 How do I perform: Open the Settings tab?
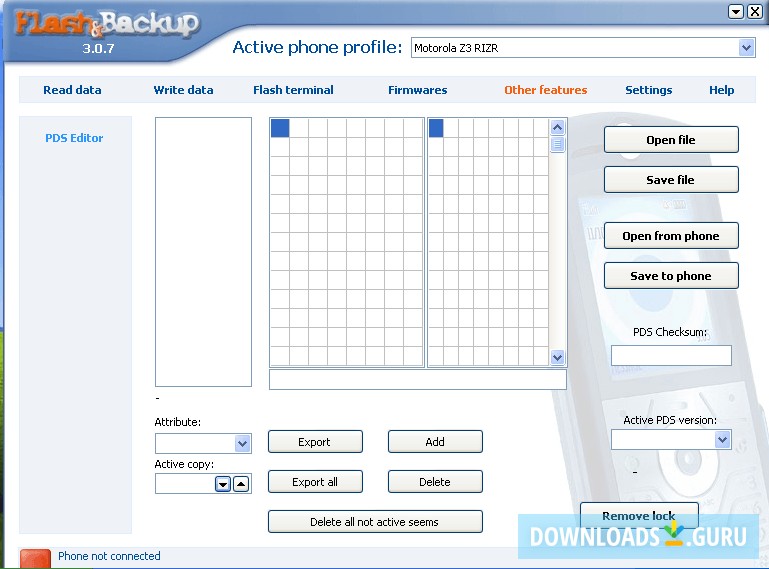[x=648, y=90]
